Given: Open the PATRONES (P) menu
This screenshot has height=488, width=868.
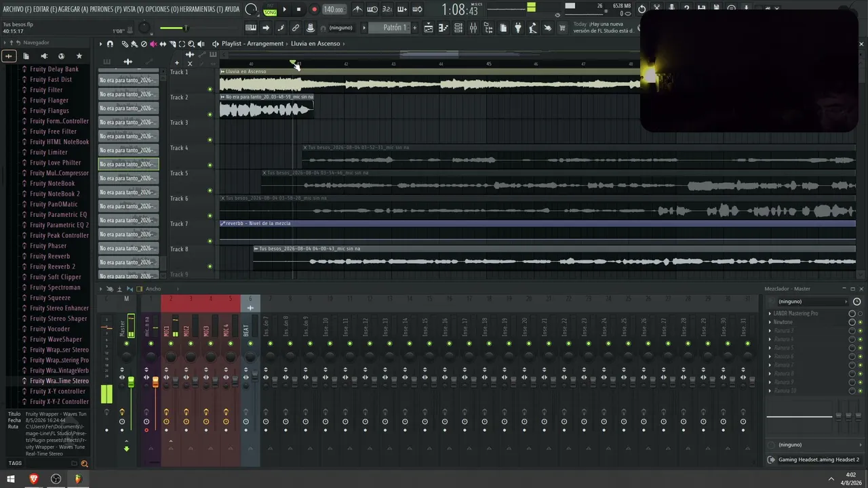Looking at the screenshot, I should (106, 9).
